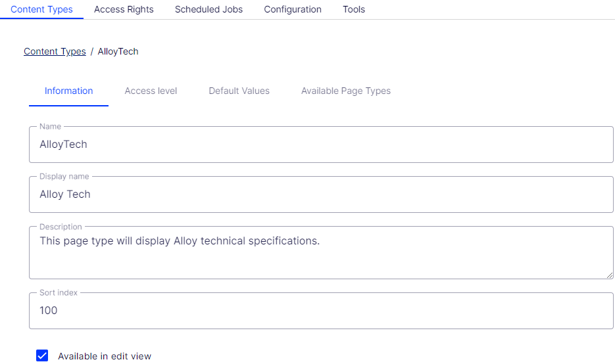Click the Description field label

point(61,227)
